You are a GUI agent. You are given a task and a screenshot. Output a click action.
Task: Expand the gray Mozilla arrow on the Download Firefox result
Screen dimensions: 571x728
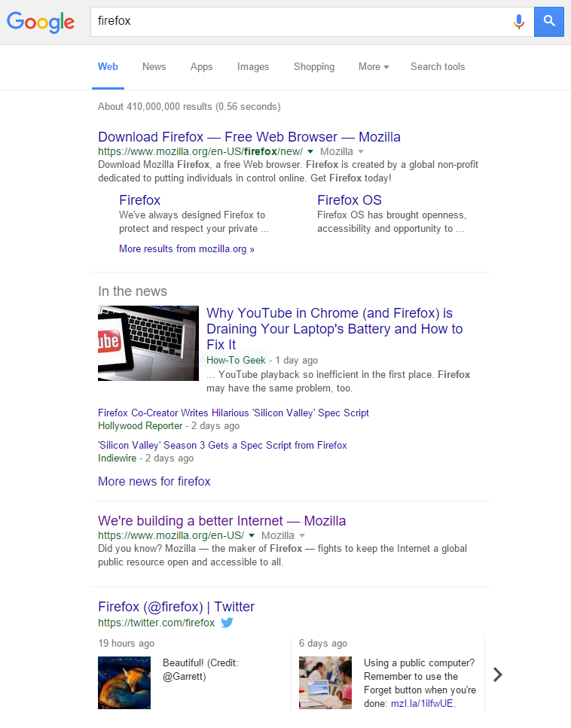click(x=361, y=152)
